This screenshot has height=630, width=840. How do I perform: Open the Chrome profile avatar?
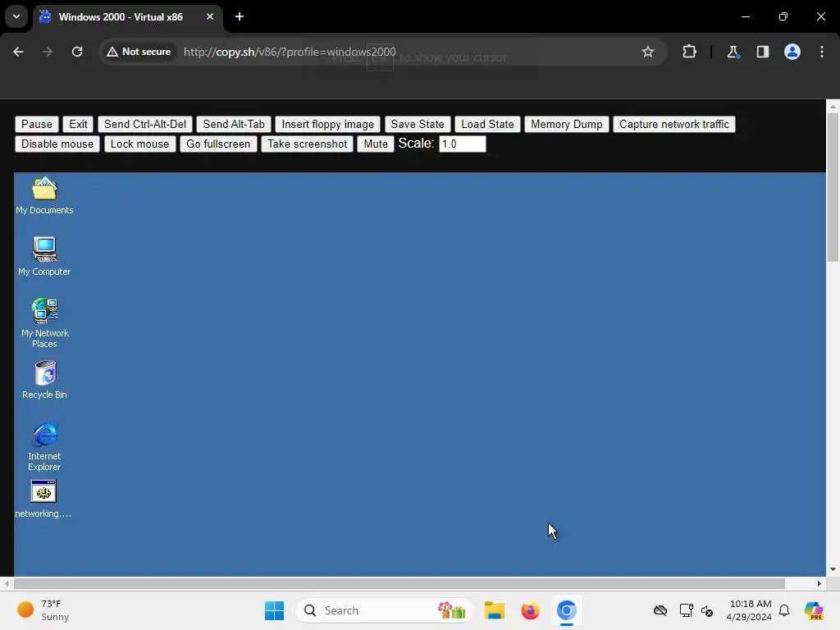pos(792,52)
